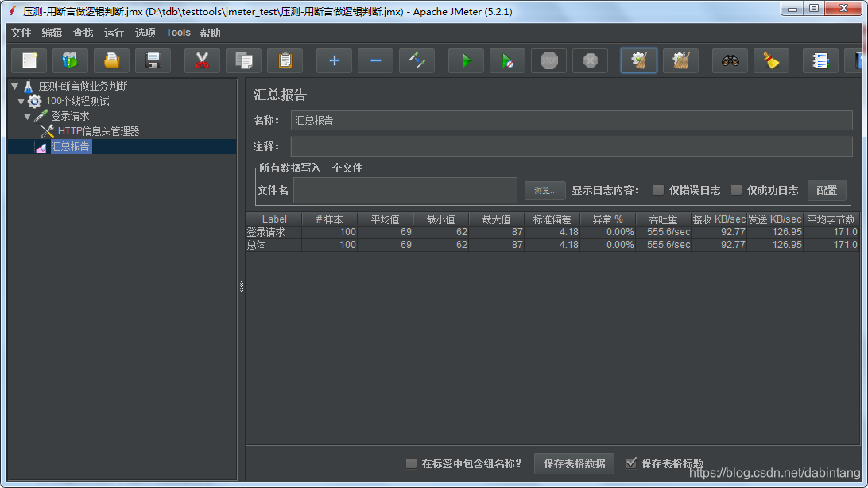Select the HTTP信息头管理器 tools icon

pyautogui.click(x=47, y=131)
